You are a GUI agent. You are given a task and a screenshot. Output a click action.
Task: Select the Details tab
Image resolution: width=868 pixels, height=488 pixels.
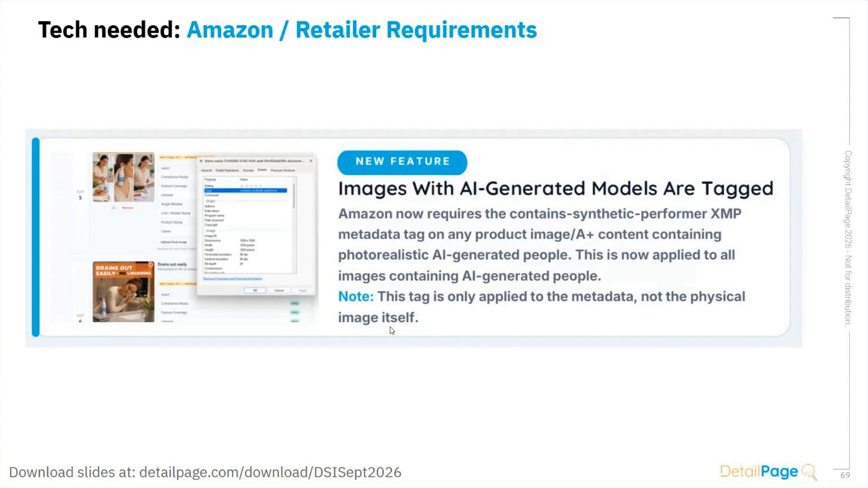tap(262, 170)
